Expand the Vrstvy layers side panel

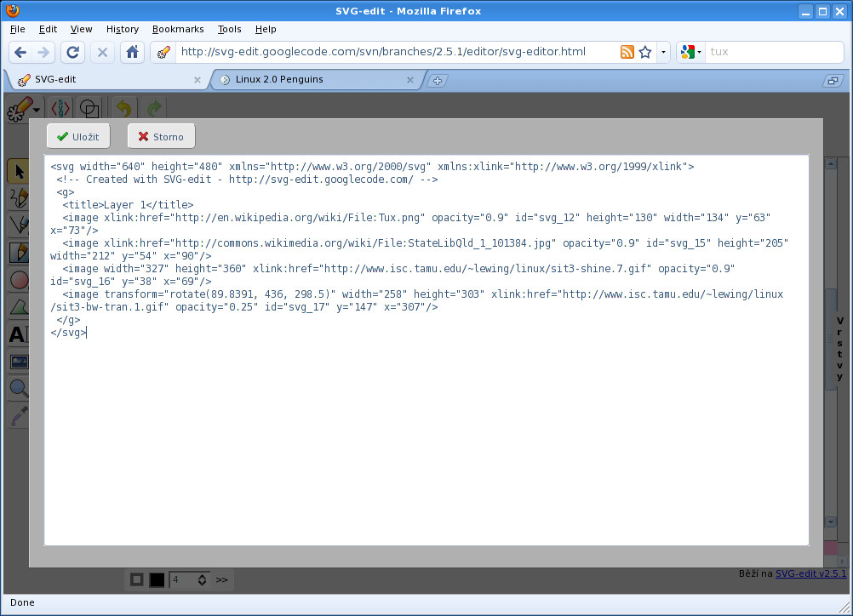[x=839, y=349]
